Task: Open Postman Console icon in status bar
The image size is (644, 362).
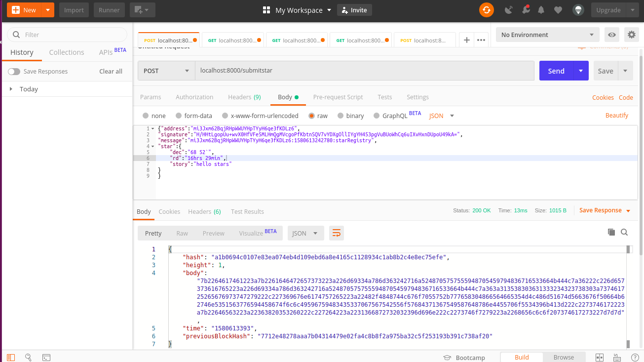Action: (46, 357)
